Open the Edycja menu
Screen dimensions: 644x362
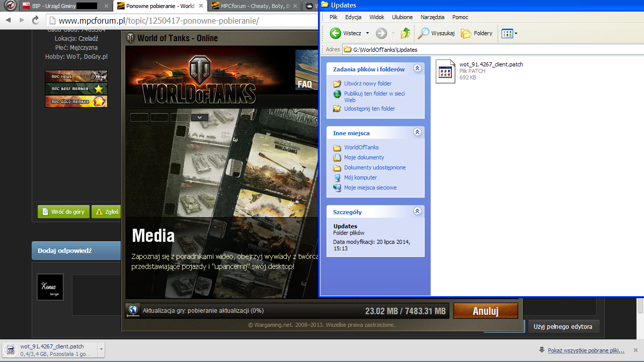[353, 17]
